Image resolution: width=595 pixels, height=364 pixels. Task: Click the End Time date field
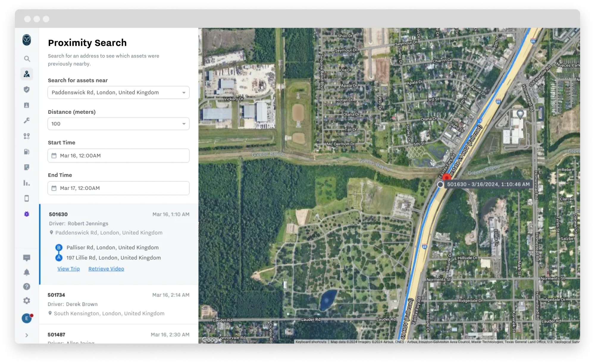pos(118,188)
